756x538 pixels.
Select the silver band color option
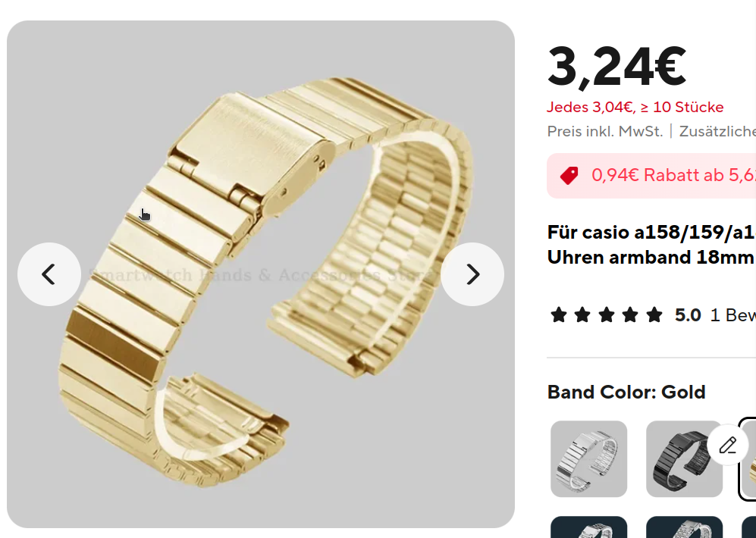click(x=588, y=458)
